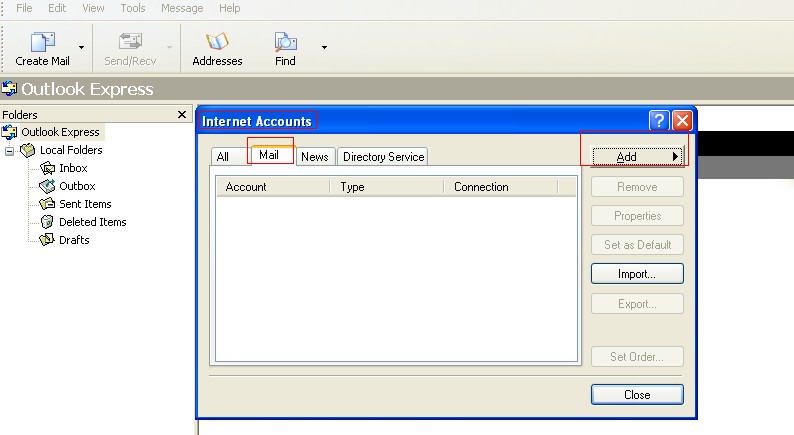Screen dimensions: 794x435
Task: Click the Find toolbar icon
Action: (285, 43)
